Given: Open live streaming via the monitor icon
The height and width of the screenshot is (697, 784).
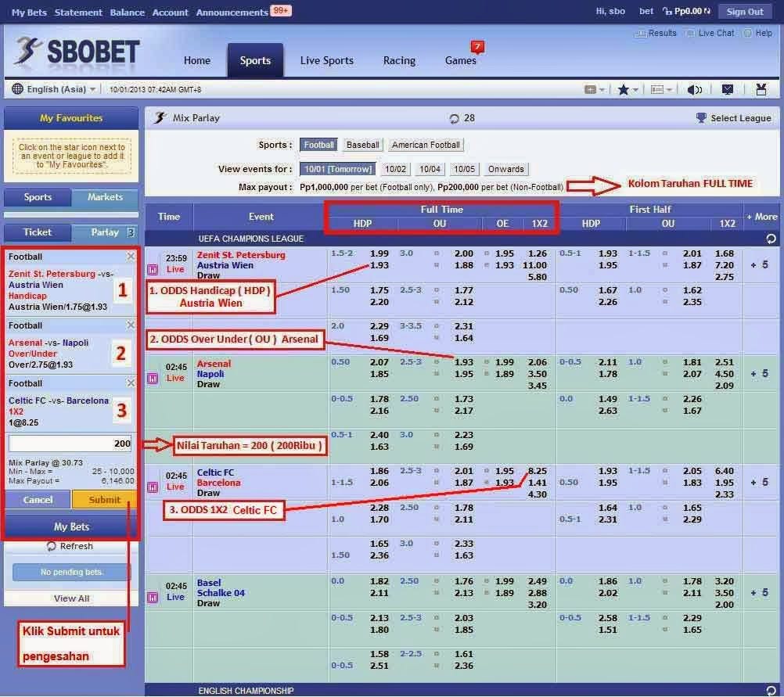Looking at the screenshot, I should [x=727, y=90].
